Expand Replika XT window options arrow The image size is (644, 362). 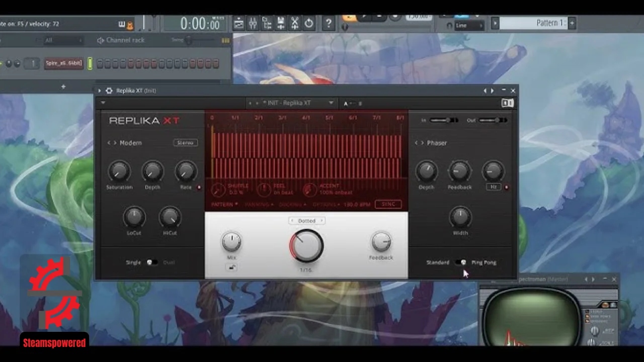coord(99,91)
